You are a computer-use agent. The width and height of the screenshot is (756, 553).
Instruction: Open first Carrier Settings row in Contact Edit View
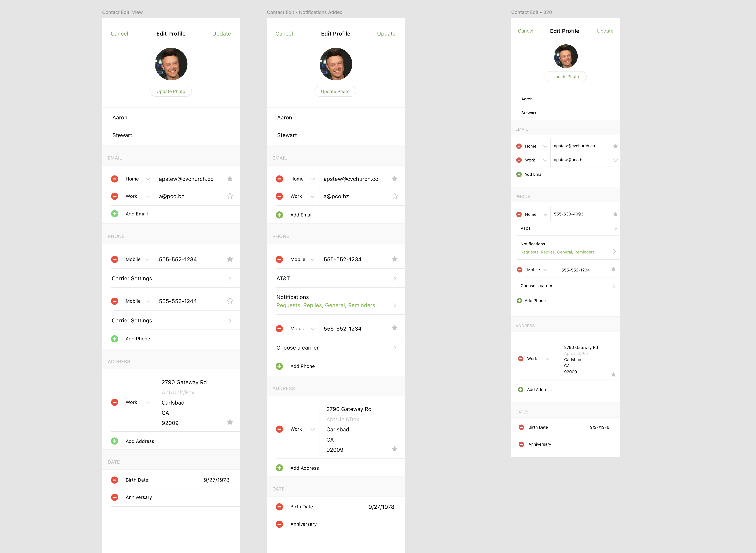click(x=176, y=279)
